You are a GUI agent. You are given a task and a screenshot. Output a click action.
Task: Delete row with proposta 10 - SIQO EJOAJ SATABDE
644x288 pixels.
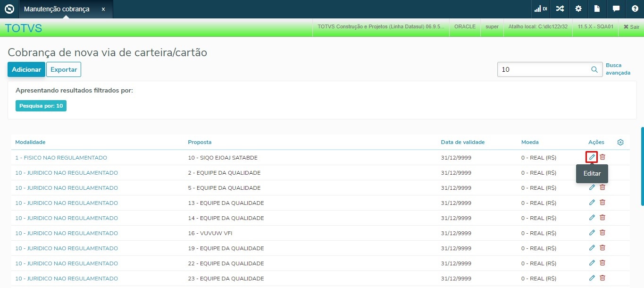coord(602,157)
